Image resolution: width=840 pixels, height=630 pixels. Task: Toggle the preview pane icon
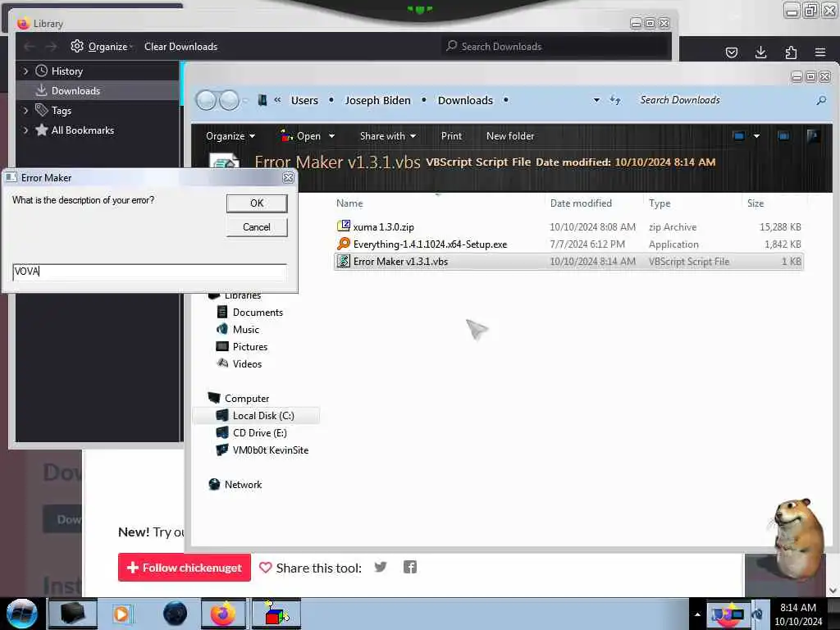[783, 136]
